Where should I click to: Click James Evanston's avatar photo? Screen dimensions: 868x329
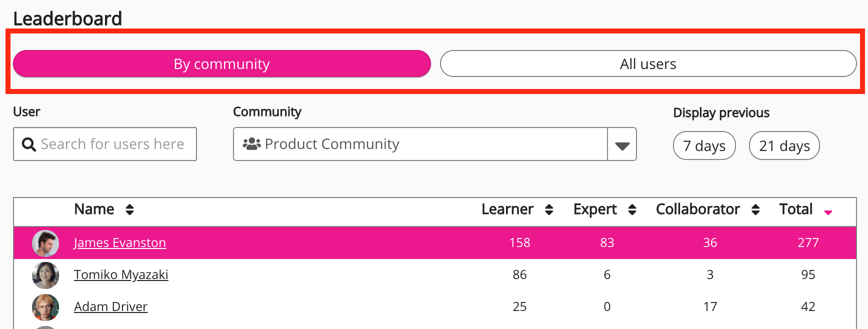pyautogui.click(x=45, y=243)
